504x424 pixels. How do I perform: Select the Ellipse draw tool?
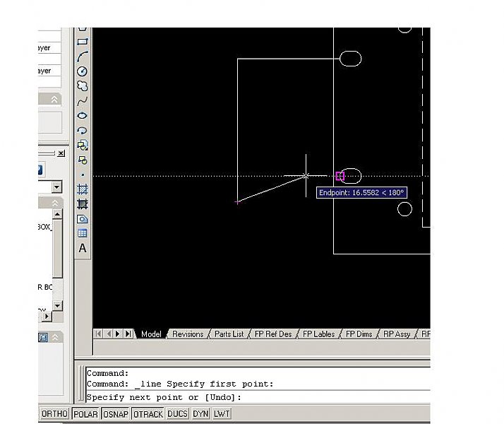pyautogui.click(x=83, y=115)
